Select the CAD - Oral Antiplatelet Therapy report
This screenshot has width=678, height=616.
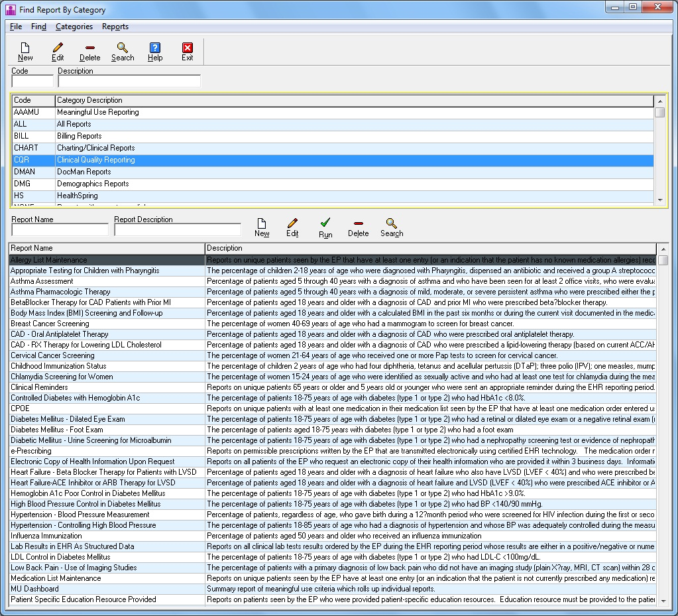333,334
